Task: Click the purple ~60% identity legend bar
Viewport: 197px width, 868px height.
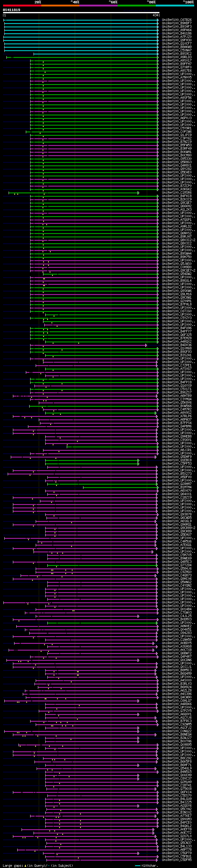Action: coord(98,6)
